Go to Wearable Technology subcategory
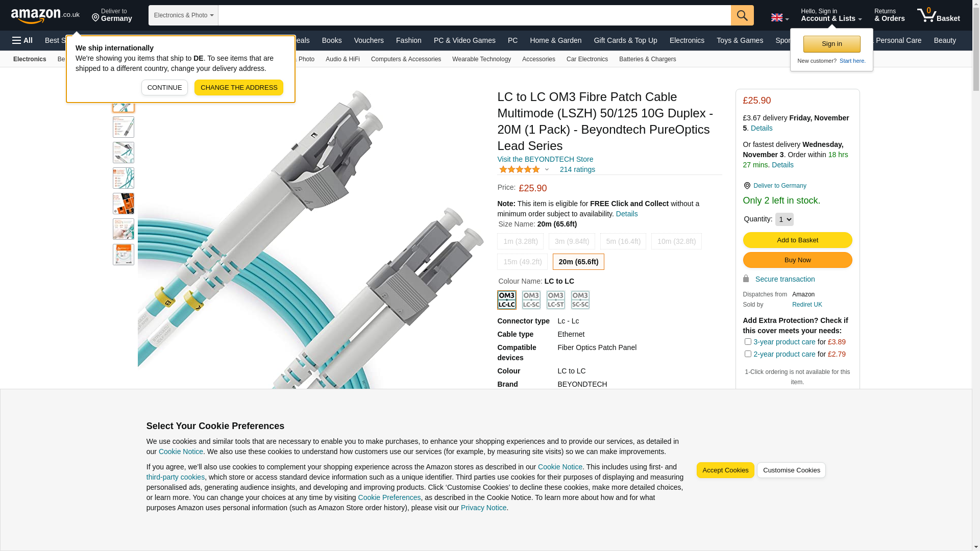Screen dimensions: 980x551 pos(481,59)
